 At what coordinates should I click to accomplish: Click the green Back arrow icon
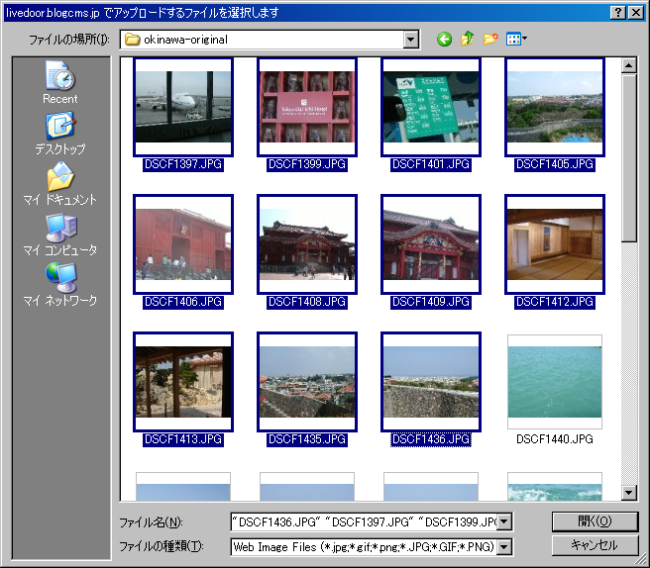(444, 39)
